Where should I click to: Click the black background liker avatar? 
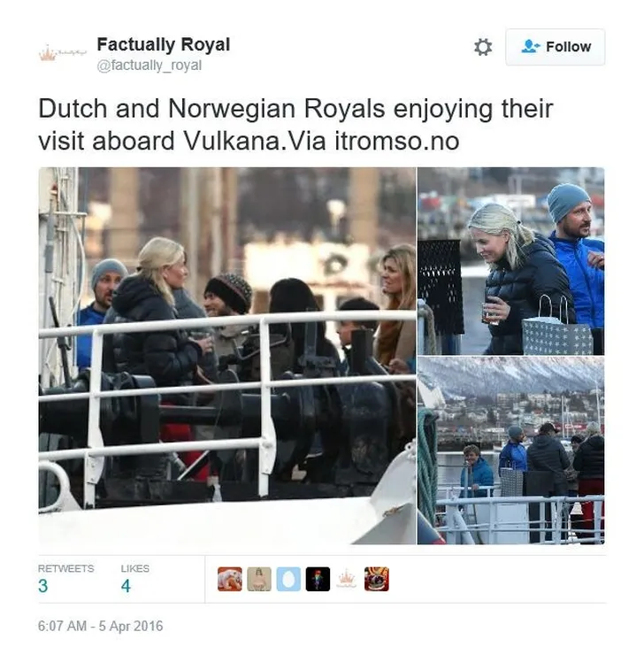point(318,580)
